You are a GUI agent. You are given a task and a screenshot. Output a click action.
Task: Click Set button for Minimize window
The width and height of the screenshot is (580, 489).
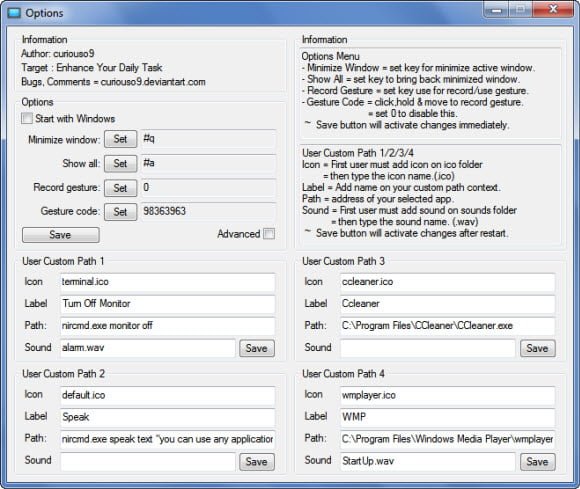(x=121, y=139)
